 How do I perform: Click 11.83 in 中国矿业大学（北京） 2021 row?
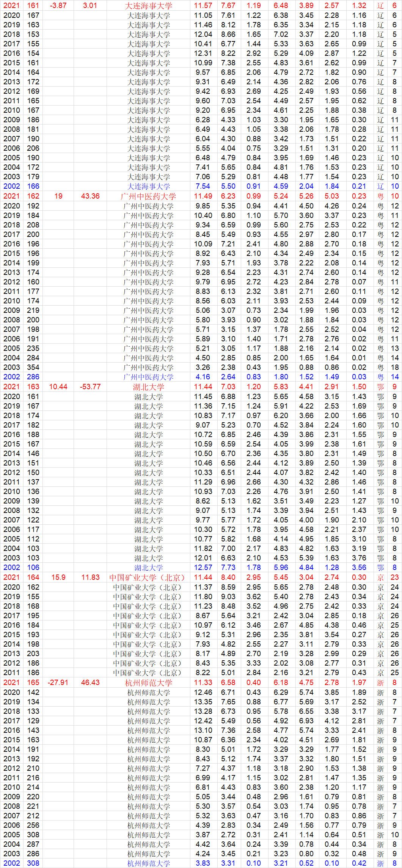coord(90,578)
